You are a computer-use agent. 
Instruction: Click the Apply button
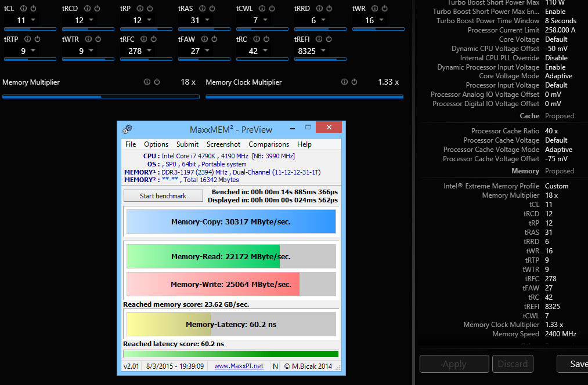pos(454,364)
